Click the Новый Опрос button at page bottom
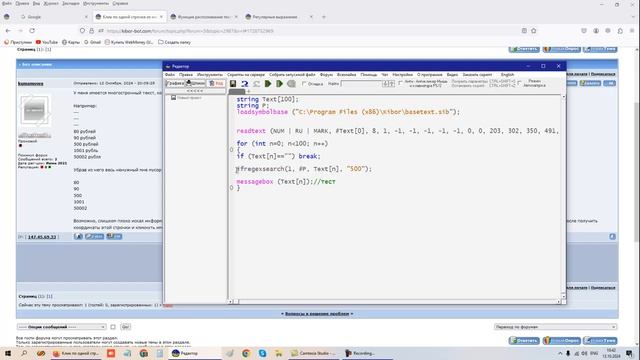 click(x=562, y=340)
